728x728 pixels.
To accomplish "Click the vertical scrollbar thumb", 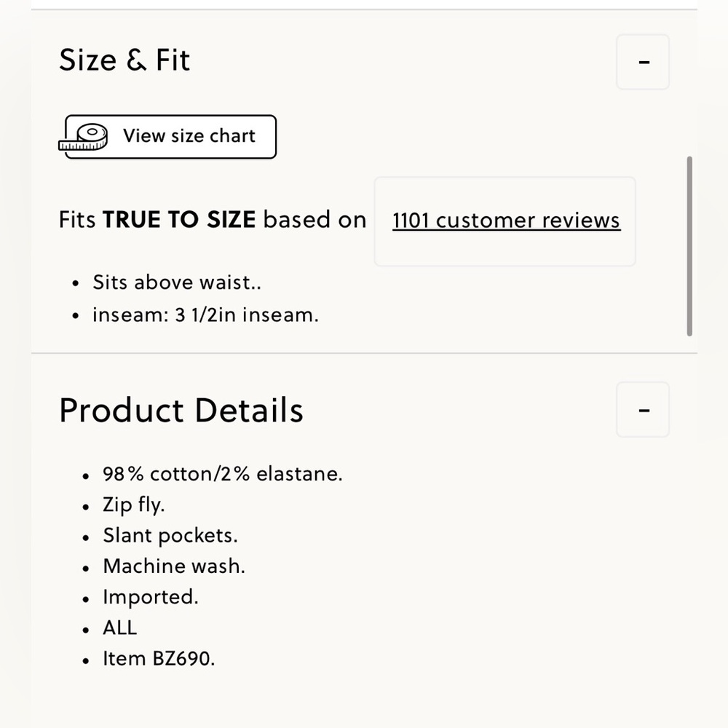I will coord(689,246).
